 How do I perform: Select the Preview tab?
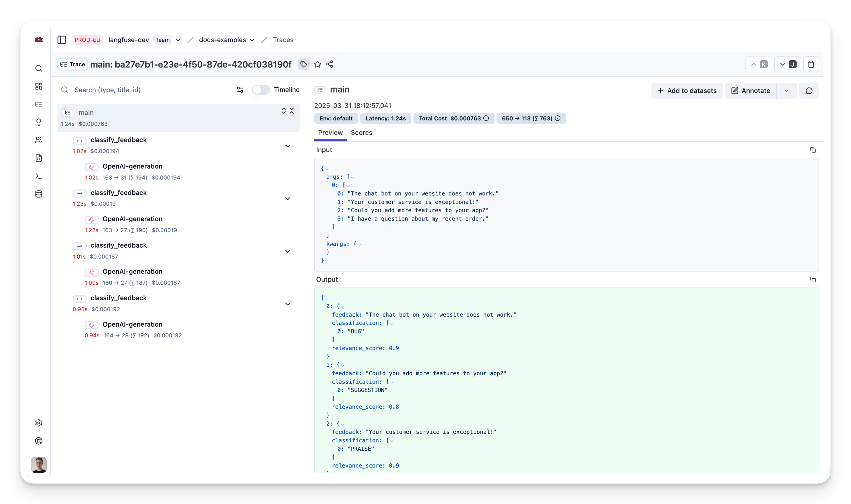330,133
